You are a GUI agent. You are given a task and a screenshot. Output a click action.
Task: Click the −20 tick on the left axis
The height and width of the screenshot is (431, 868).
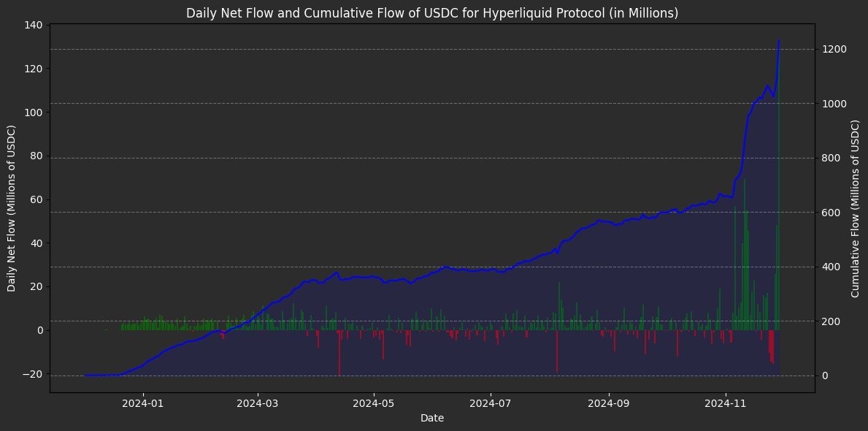[34, 374]
